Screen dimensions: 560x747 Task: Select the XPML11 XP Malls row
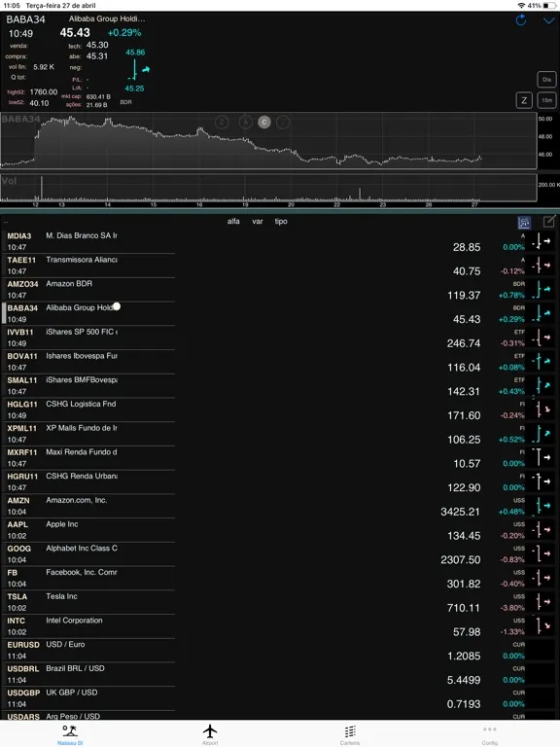tap(280, 434)
